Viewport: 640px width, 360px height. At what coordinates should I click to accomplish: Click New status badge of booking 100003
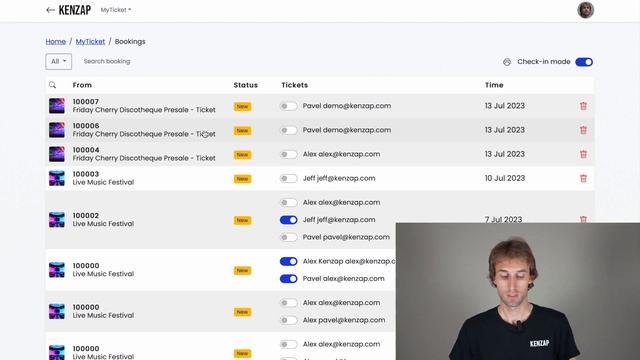(242, 179)
